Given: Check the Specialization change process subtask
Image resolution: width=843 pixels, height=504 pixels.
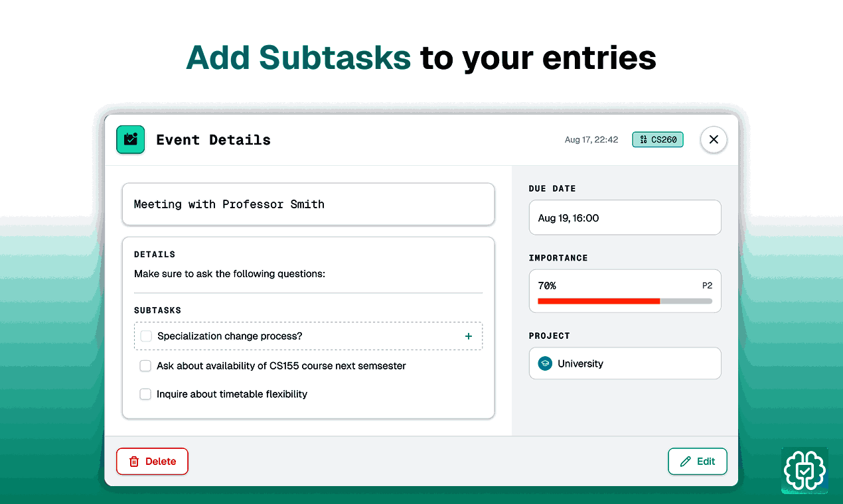Looking at the screenshot, I should pos(146,336).
